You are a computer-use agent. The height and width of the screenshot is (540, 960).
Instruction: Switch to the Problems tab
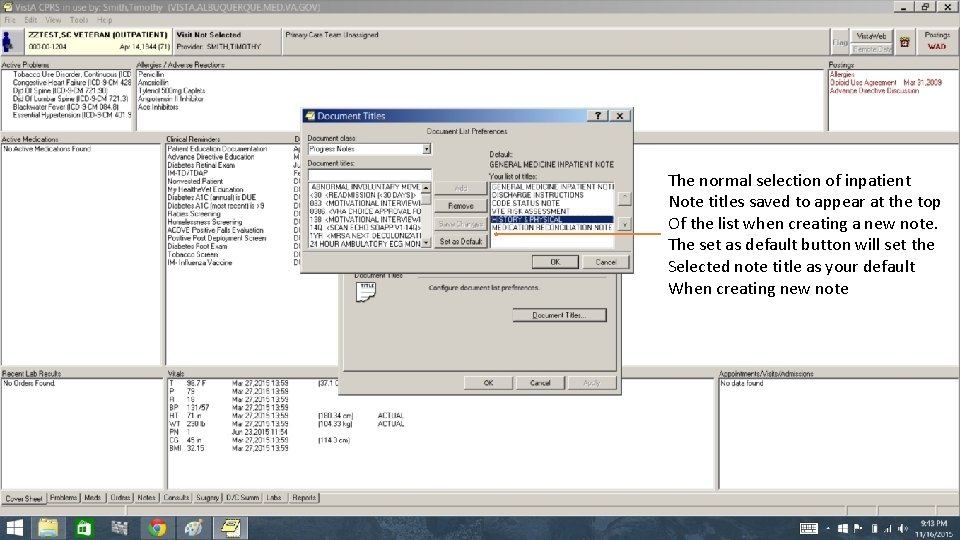point(63,498)
